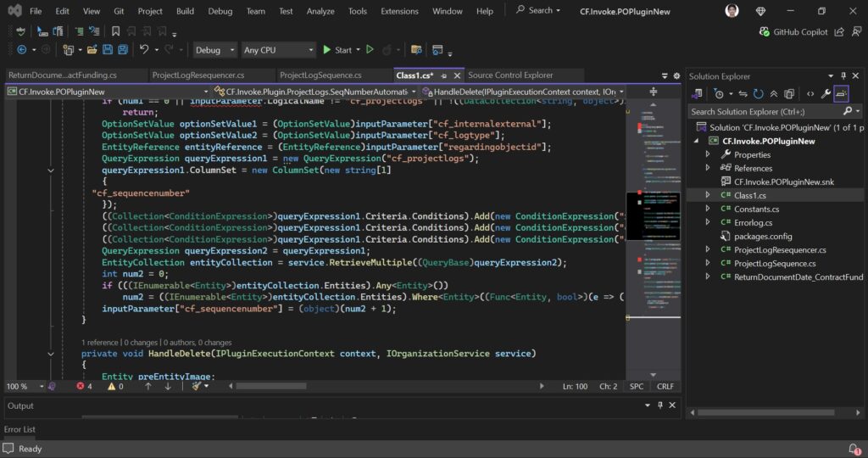
Task: Collapse All in Solution Explorer toolbar
Action: pos(773,93)
